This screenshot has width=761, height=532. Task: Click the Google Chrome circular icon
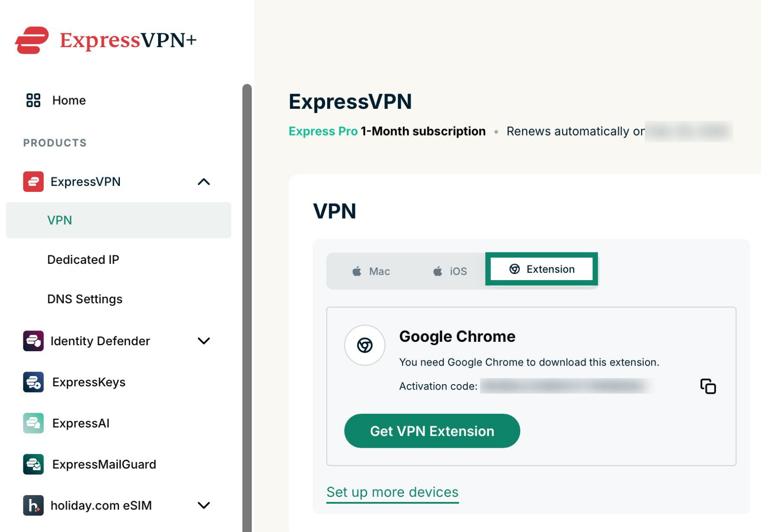pyautogui.click(x=364, y=345)
